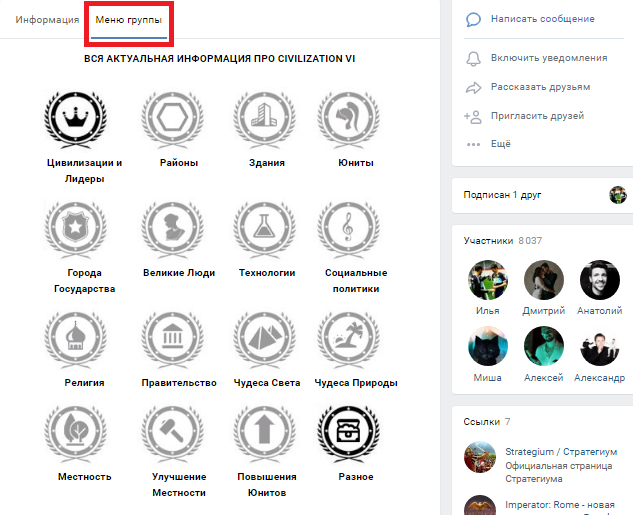633x515 pixels.
Task: Open the Правительство columns icon
Action: tap(172, 339)
